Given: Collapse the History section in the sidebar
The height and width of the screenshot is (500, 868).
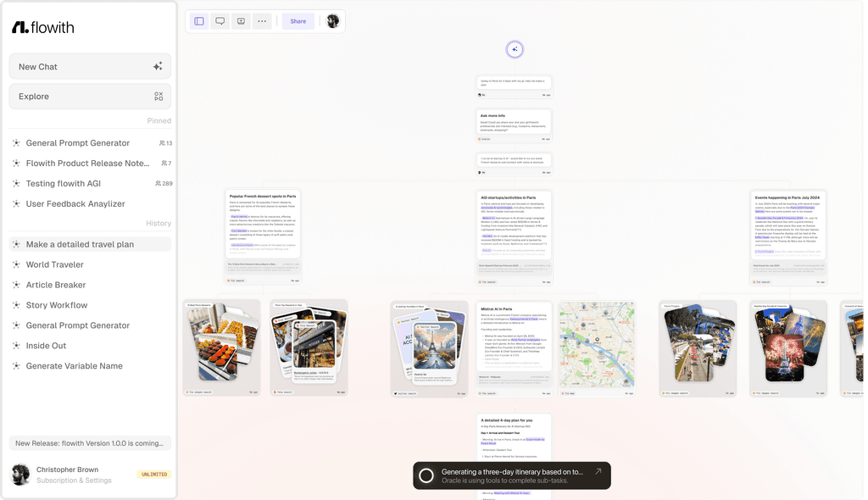Looking at the screenshot, I should [x=159, y=223].
